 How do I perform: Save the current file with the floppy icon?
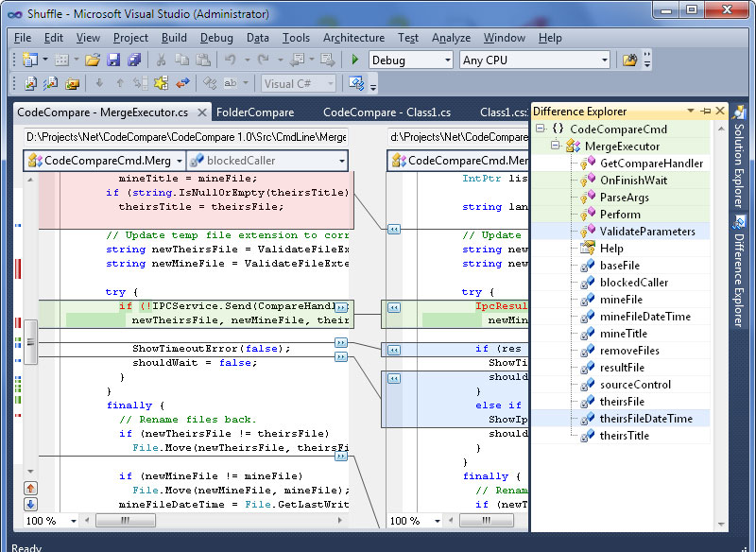click(113, 60)
